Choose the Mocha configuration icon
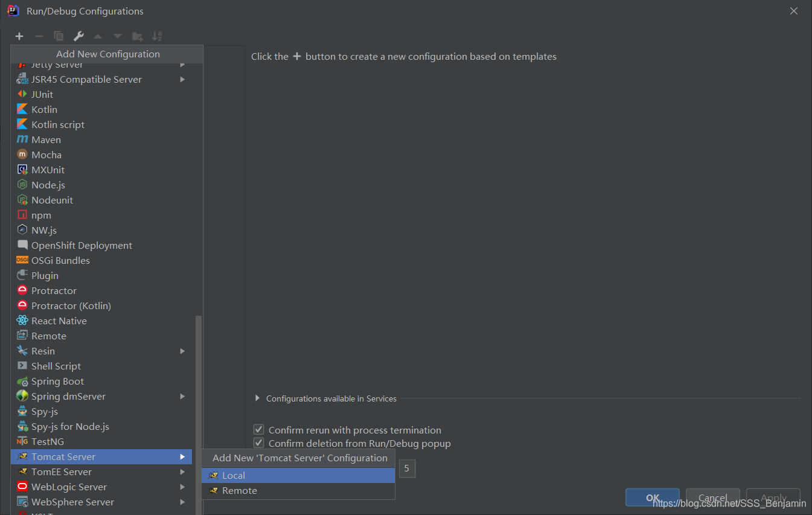Viewport: 812px width, 515px height. [x=22, y=155]
